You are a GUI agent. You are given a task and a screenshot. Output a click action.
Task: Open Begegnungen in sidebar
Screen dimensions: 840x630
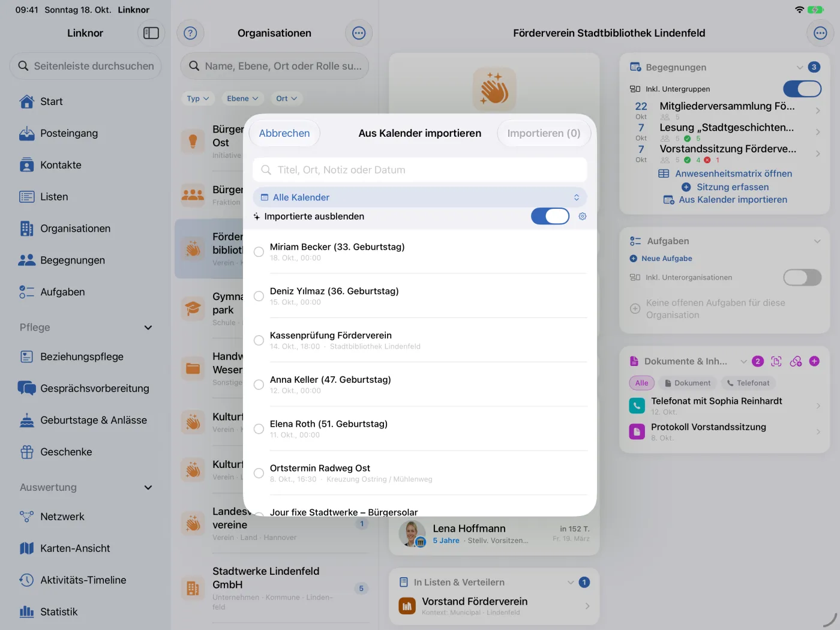coord(85,260)
